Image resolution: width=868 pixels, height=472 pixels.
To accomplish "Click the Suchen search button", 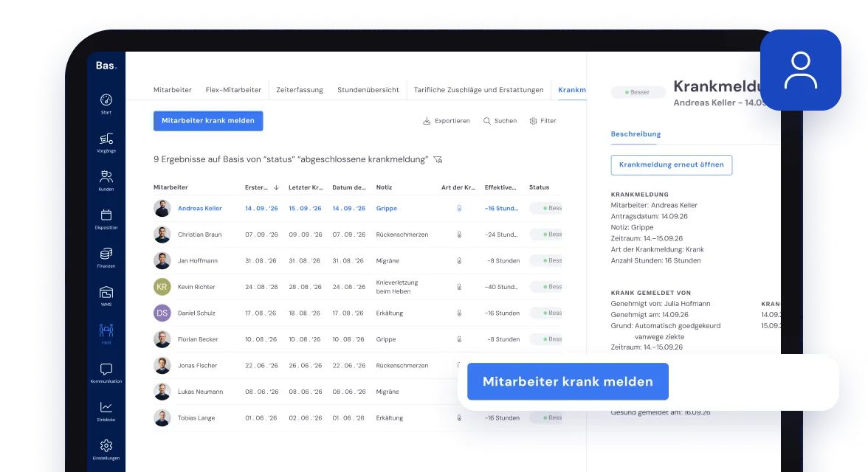I will [500, 121].
